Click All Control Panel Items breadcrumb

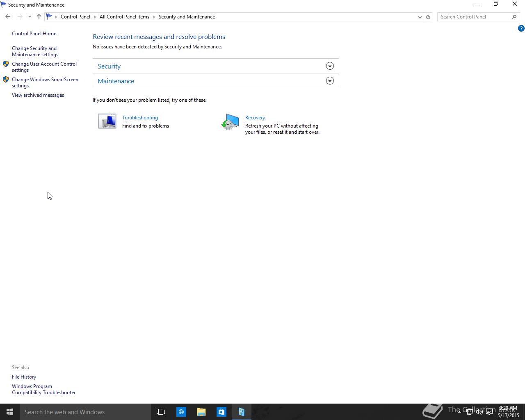pos(124,17)
